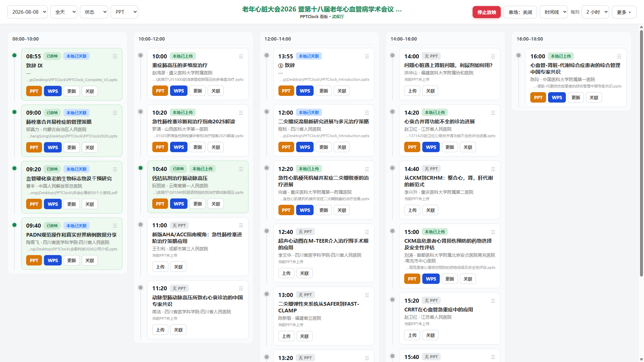Click the PPT button on the 15:00 card
The width and height of the screenshot is (644, 362).
coord(412,279)
